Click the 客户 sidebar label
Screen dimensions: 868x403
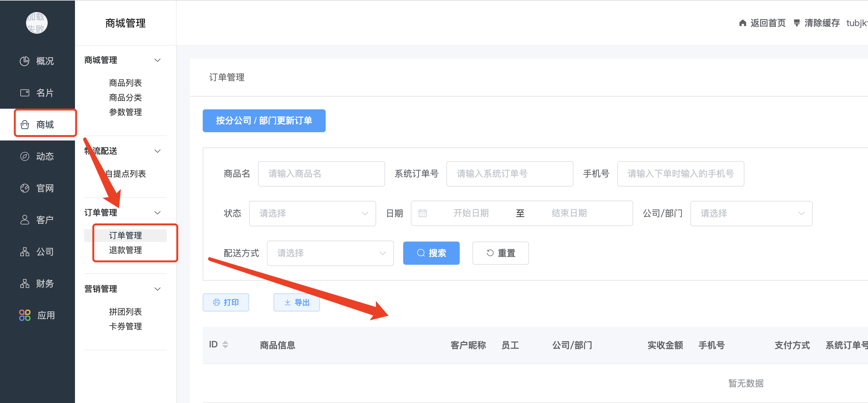click(x=45, y=220)
